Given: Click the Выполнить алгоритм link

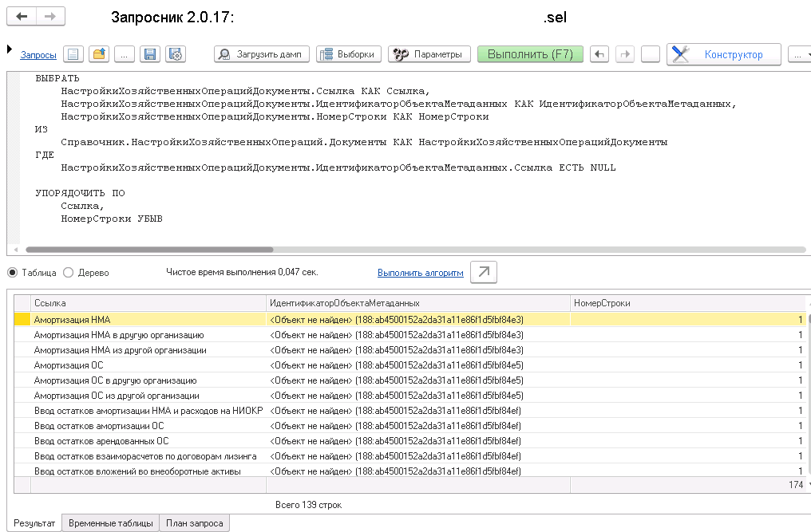Looking at the screenshot, I should click(421, 273).
